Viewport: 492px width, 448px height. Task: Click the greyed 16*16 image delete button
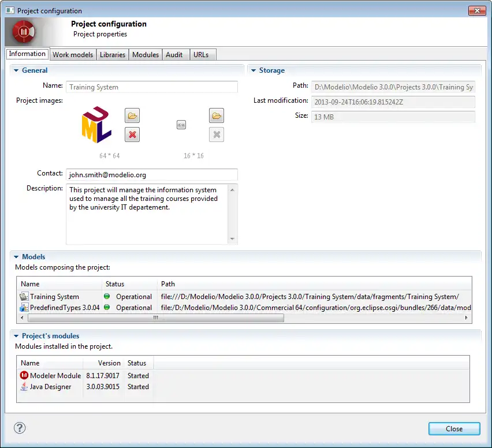tap(217, 135)
